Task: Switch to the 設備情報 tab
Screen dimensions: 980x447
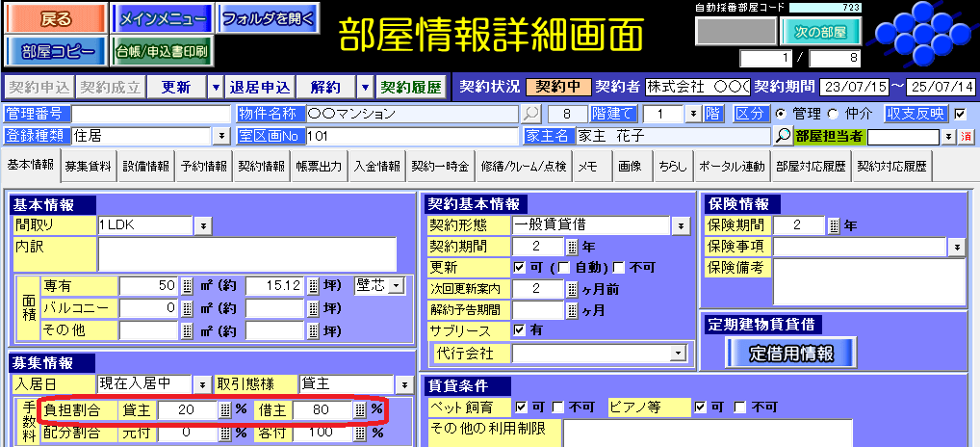Action: pos(146,167)
